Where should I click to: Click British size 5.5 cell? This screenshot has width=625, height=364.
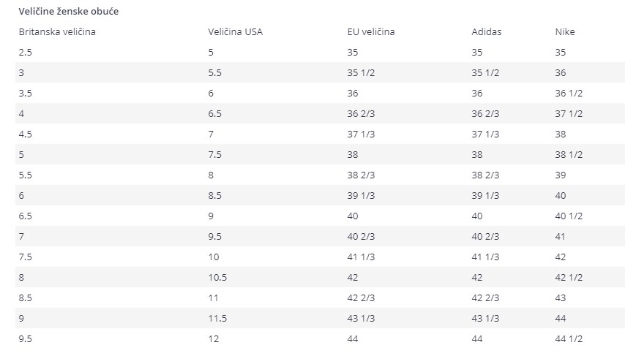[25, 175]
